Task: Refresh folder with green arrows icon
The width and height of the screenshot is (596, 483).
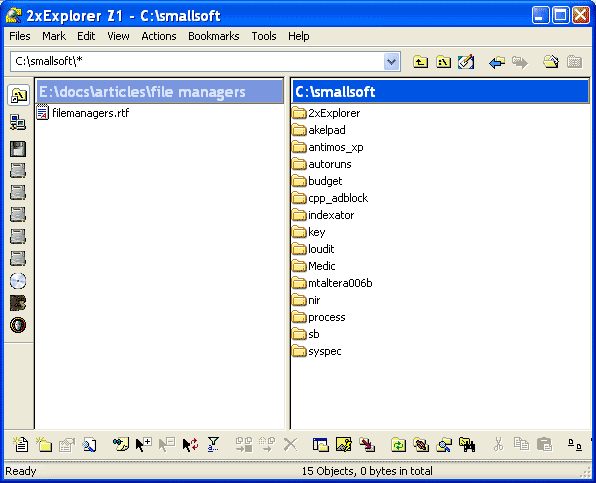Action: point(398,445)
